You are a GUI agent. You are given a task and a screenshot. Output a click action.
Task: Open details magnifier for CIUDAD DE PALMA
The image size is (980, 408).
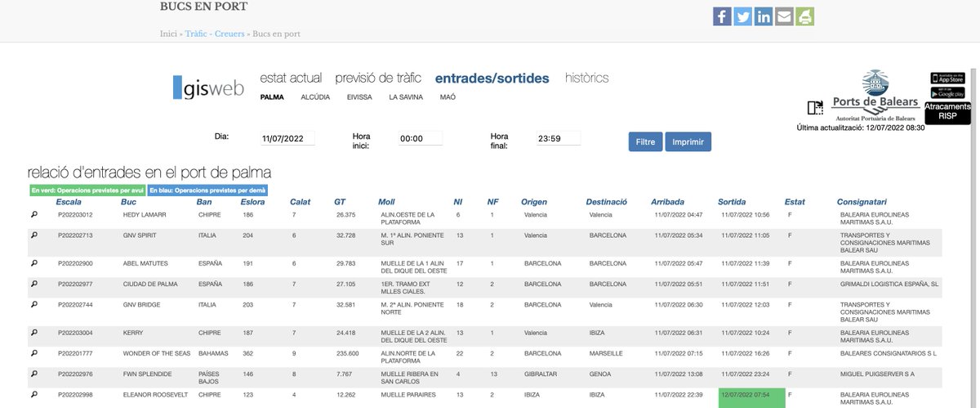(34, 284)
